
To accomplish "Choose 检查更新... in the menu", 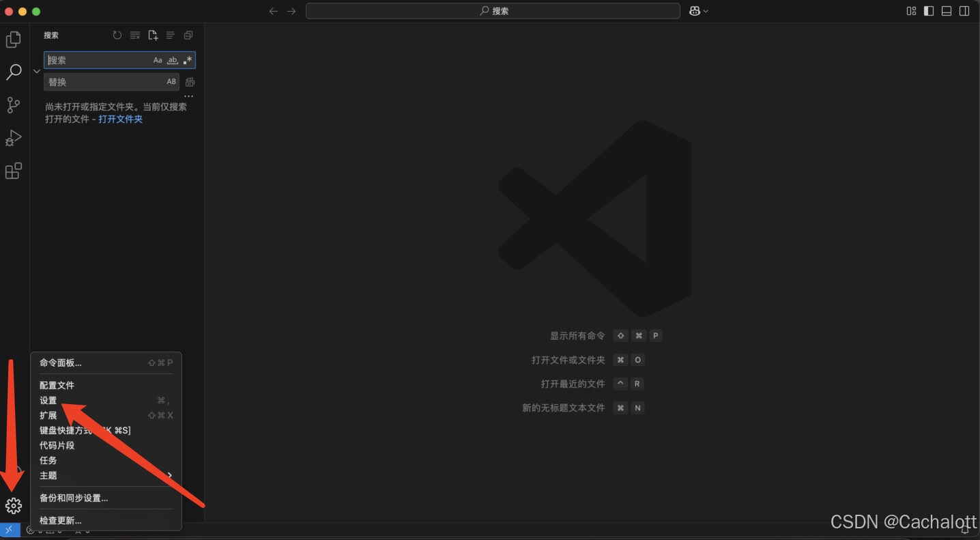I will 60,520.
